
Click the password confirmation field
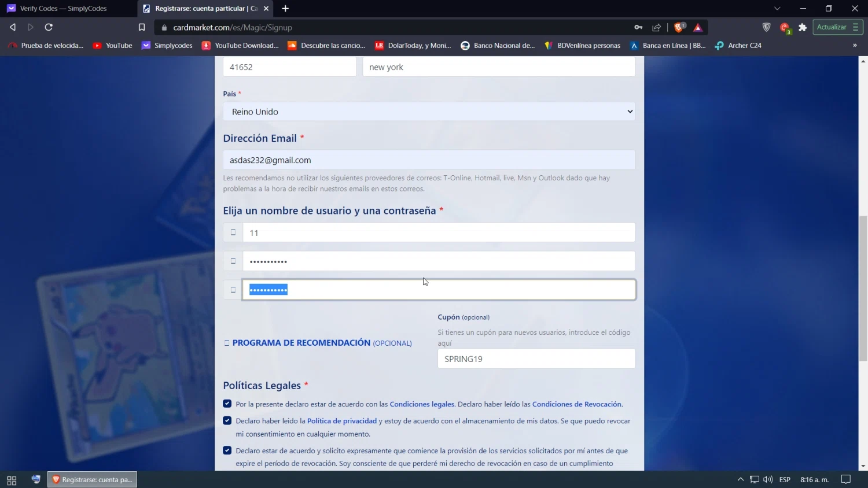point(439,290)
